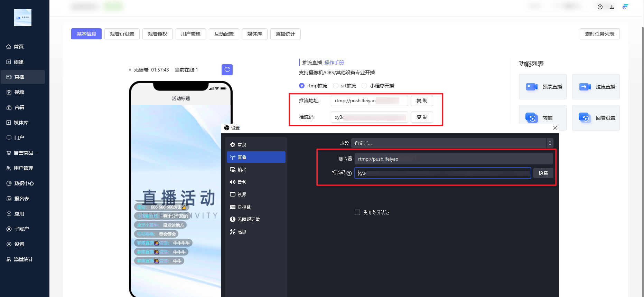Click the refresh preview icon button

point(227,70)
